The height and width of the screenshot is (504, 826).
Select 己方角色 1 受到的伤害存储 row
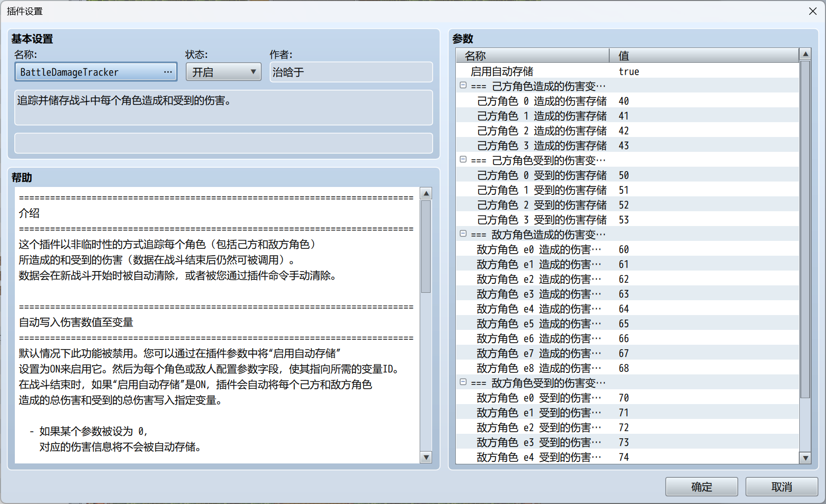click(628, 190)
